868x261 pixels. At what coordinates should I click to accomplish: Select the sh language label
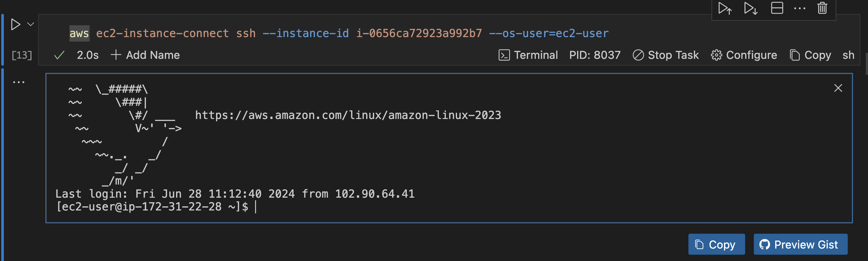point(849,55)
